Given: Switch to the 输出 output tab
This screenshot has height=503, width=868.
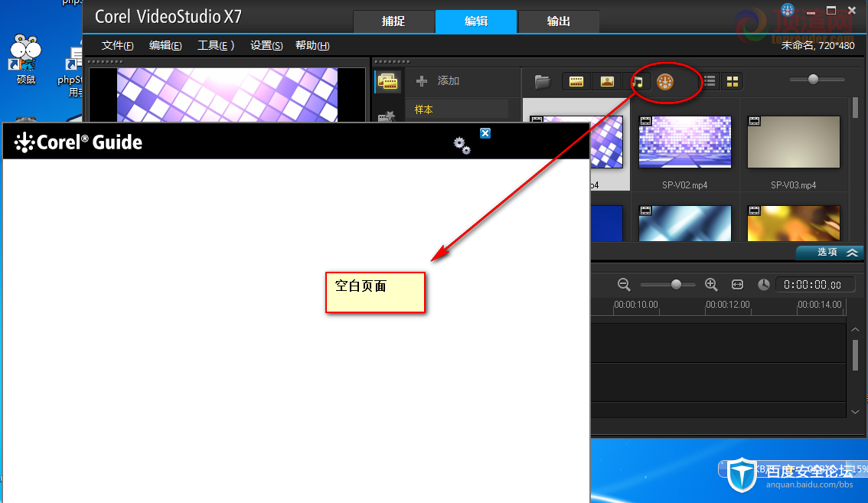Looking at the screenshot, I should [559, 21].
